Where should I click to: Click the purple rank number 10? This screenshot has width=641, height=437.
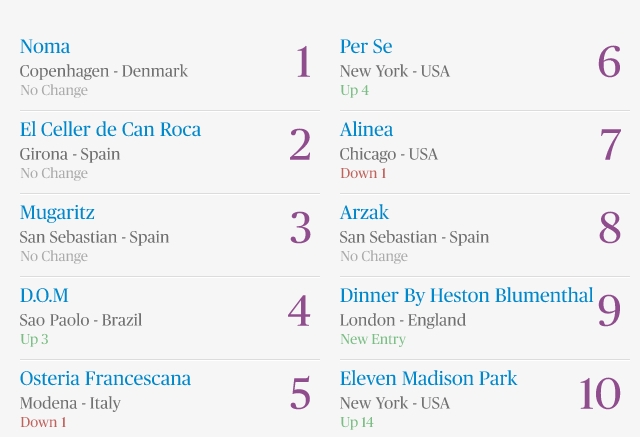600,394
